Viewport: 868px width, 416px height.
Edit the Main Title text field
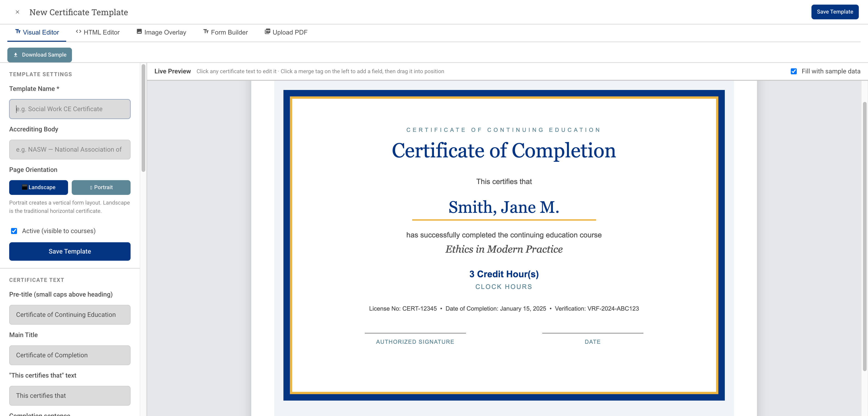click(70, 355)
